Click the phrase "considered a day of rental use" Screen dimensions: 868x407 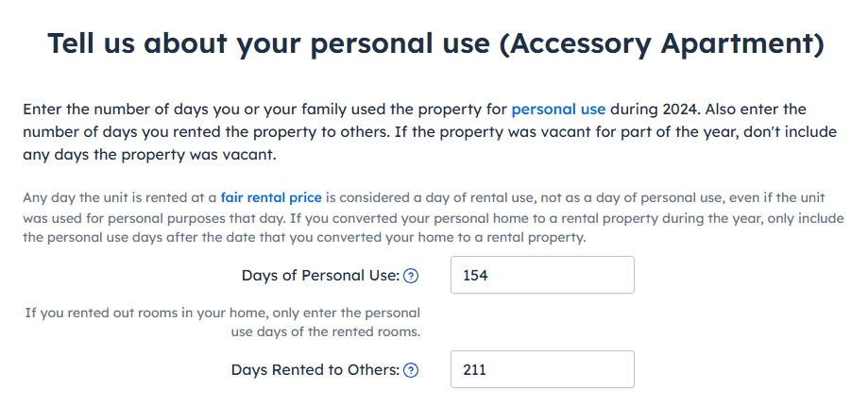tap(434, 197)
